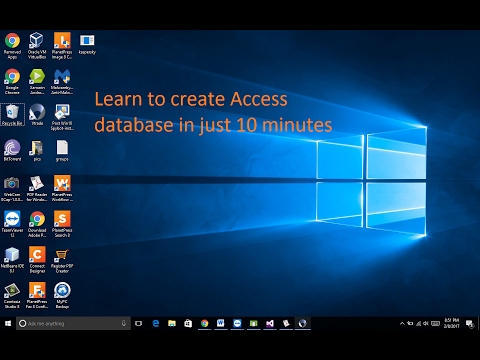Open the PDF Reader for Windows shortcut
Image resolution: width=480 pixels, height=360 pixels.
(x=37, y=189)
